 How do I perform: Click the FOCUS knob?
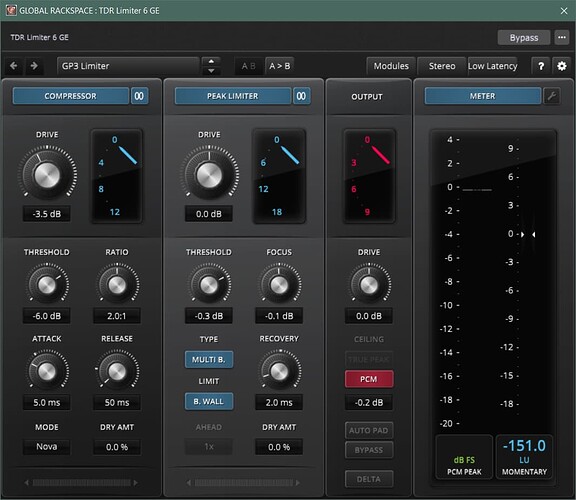279,284
